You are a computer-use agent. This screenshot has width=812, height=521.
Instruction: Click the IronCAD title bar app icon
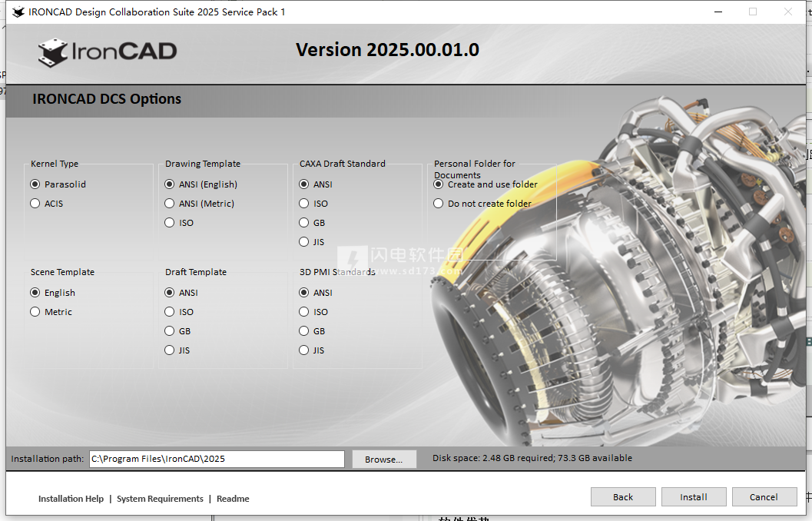pyautogui.click(x=18, y=12)
